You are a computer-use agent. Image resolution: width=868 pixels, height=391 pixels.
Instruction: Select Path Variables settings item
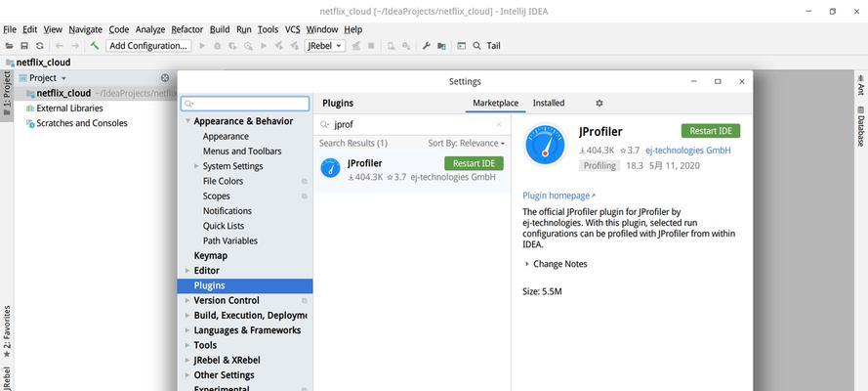tap(229, 240)
